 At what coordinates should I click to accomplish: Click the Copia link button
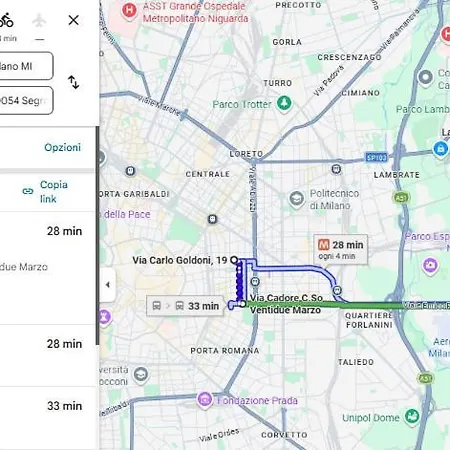click(x=45, y=192)
